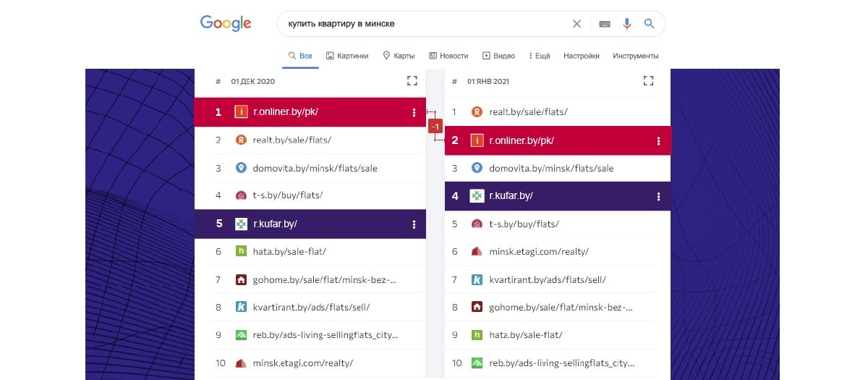Image resolution: width=868 pixels, height=380 pixels.
Task: Switch to Новости tab
Action: (448, 56)
